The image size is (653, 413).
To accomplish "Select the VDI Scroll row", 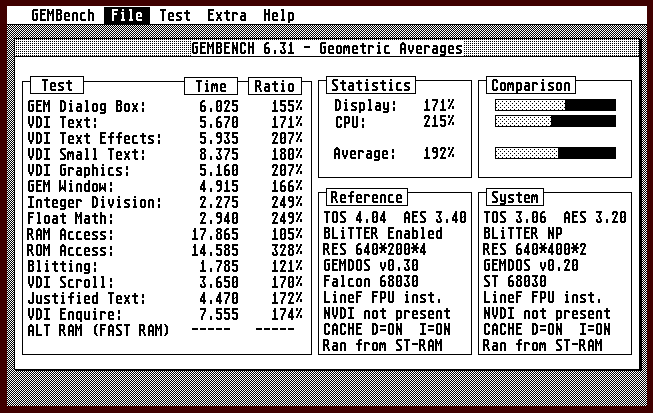I will tap(165, 282).
